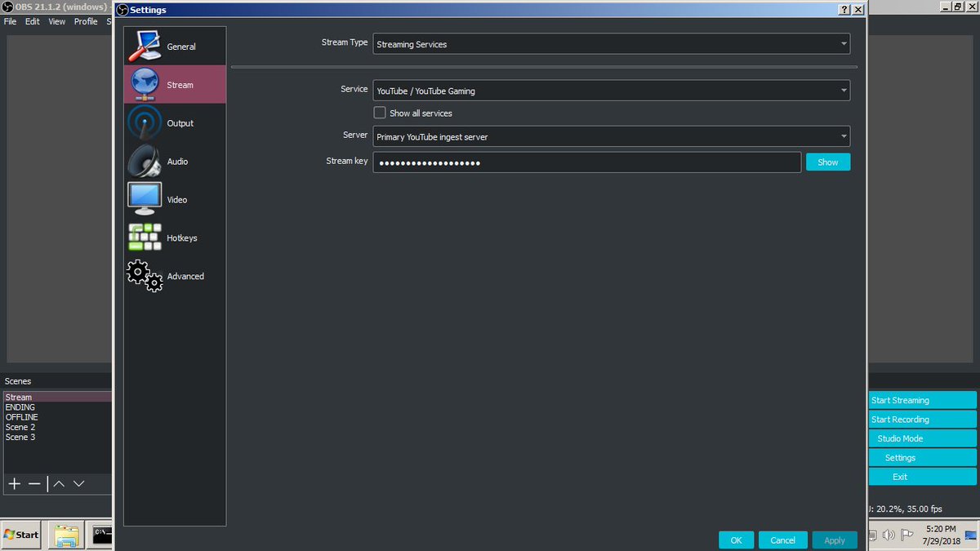Image resolution: width=980 pixels, height=551 pixels.
Task: Open Audio settings speaker icon
Action: pos(145,162)
